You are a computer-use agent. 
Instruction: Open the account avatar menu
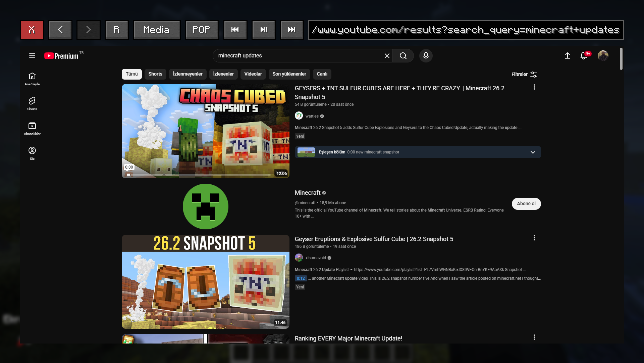[x=603, y=56]
